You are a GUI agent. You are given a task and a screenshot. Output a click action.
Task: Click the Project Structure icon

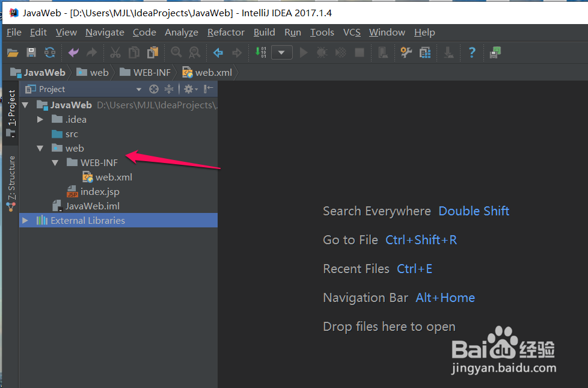(x=425, y=52)
